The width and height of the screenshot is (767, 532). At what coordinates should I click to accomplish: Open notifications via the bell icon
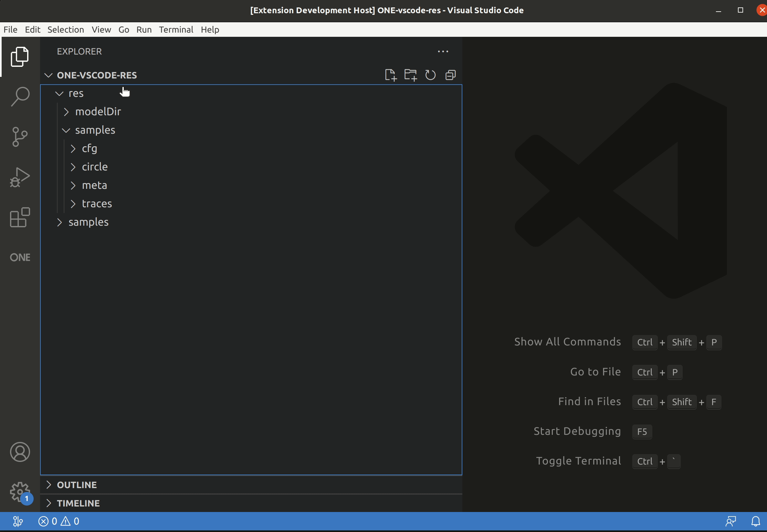click(756, 521)
